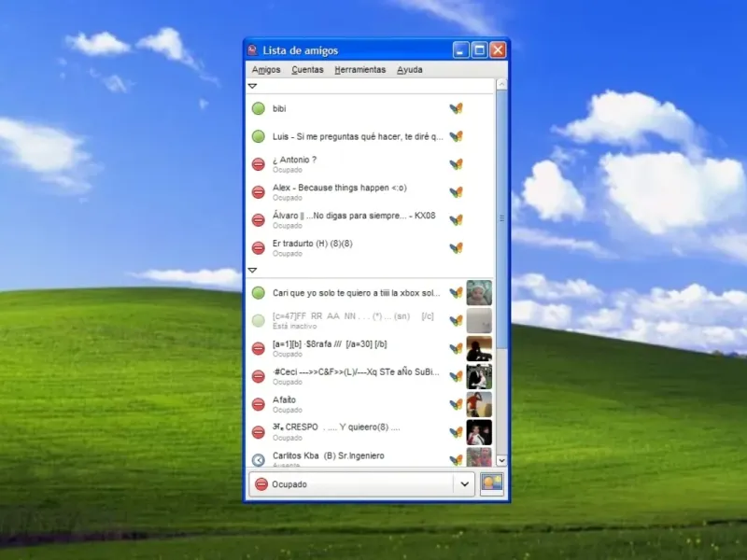The width and height of the screenshot is (747, 560).
Task: Select the "[a=1][b] $8rafa" contact name
Action: (x=330, y=343)
